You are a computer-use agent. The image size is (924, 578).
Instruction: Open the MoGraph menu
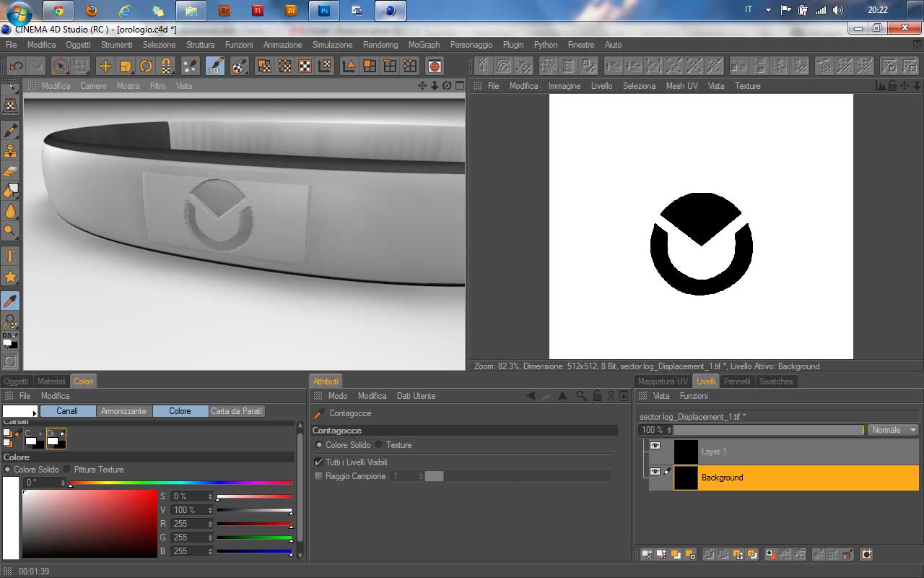click(424, 45)
